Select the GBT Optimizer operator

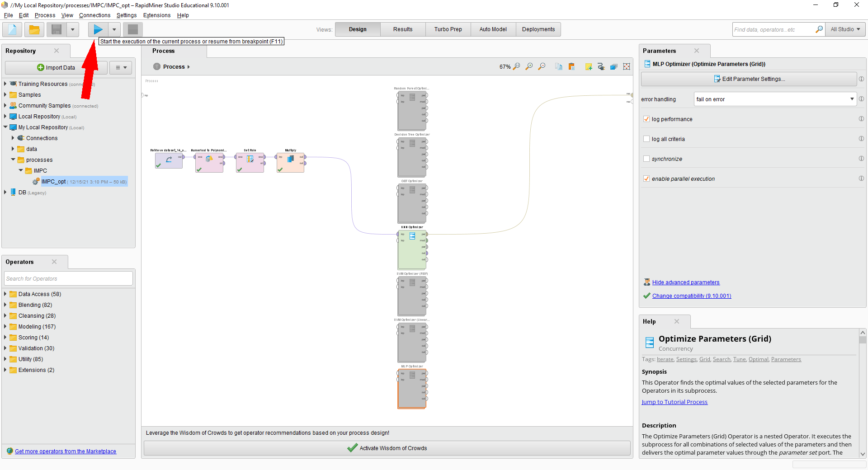pyautogui.click(x=412, y=203)
